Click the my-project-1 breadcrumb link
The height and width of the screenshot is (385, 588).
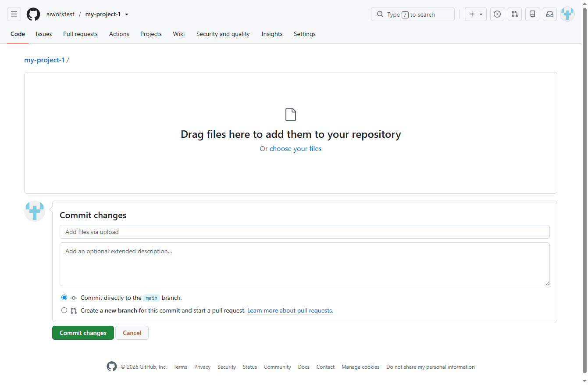tap(44, 60)
